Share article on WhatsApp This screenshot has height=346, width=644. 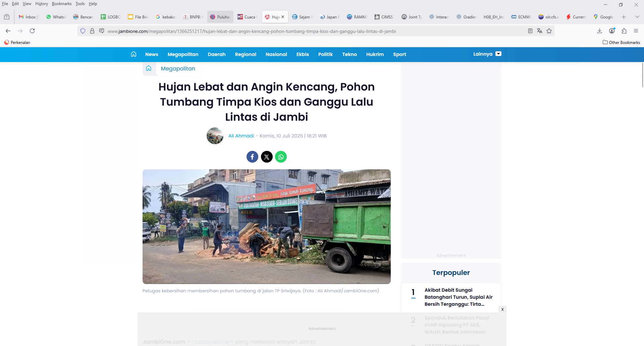[x=281, y=157]
